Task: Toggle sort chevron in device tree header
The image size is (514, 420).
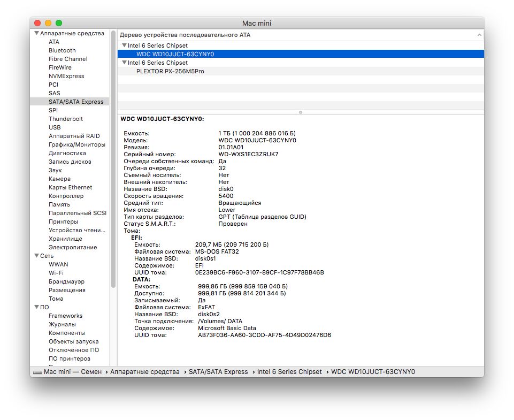Action: (x=479, y=35)
